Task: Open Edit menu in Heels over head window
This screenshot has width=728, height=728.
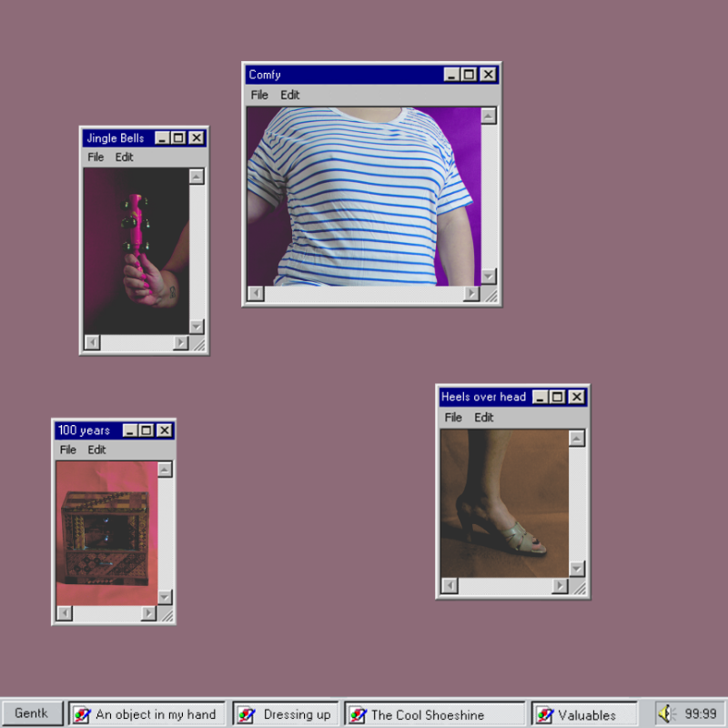Action: pos(484,418)
